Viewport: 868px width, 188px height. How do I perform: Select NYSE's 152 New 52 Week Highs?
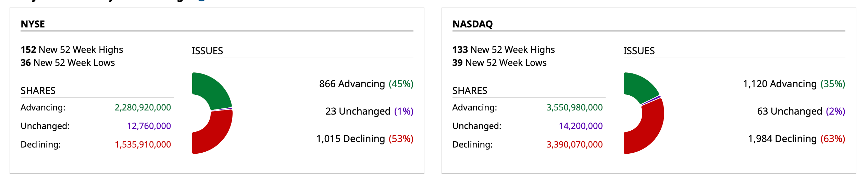pyautogui.click(x=72, y=50)
